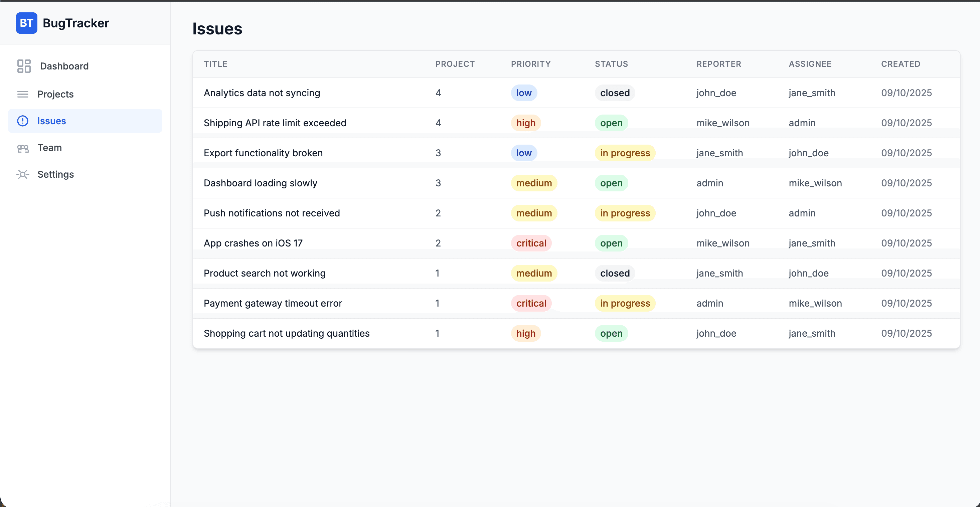Click closed status of Product search row

615,273
